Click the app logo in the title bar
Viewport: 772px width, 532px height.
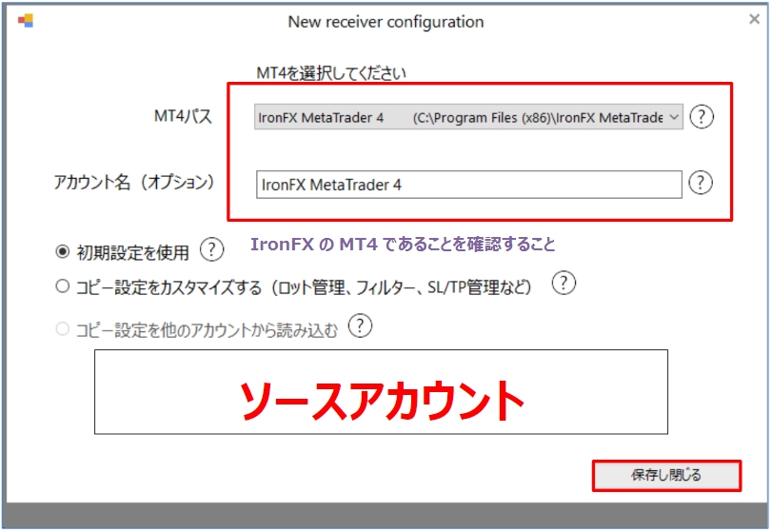26,21
